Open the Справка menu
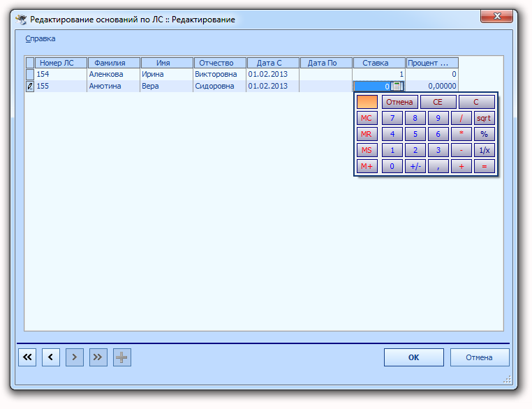 pyautogui.click(x=40, y=38)
